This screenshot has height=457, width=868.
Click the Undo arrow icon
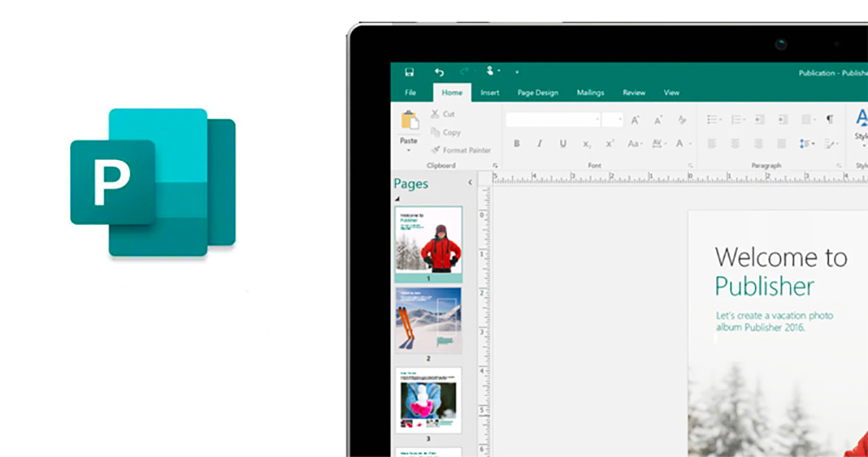pyautogui.click(x=439, y=72)
